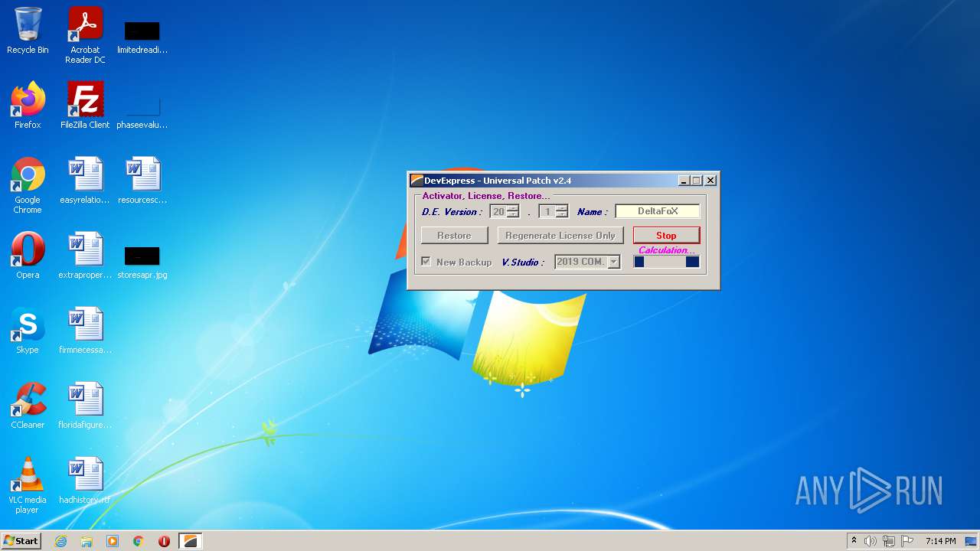Open the V.Studio version dropdown
Viewport: 980px width, 551px height.
(x=613, y=262)
